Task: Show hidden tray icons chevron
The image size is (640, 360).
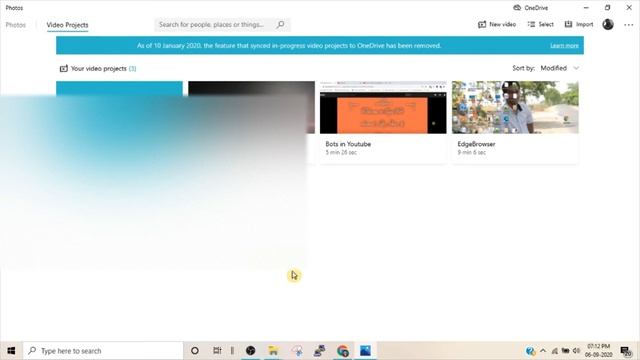Action: click(x=543, y=351)
